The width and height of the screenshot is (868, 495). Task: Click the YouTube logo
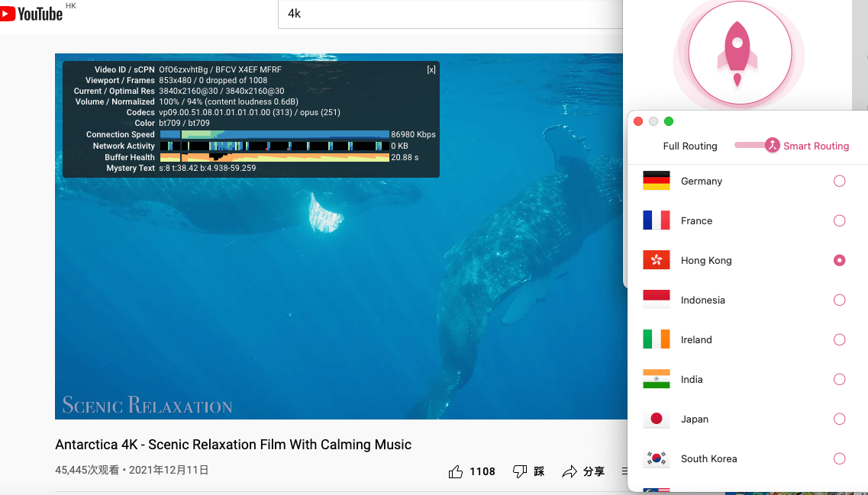pos(32,14)
